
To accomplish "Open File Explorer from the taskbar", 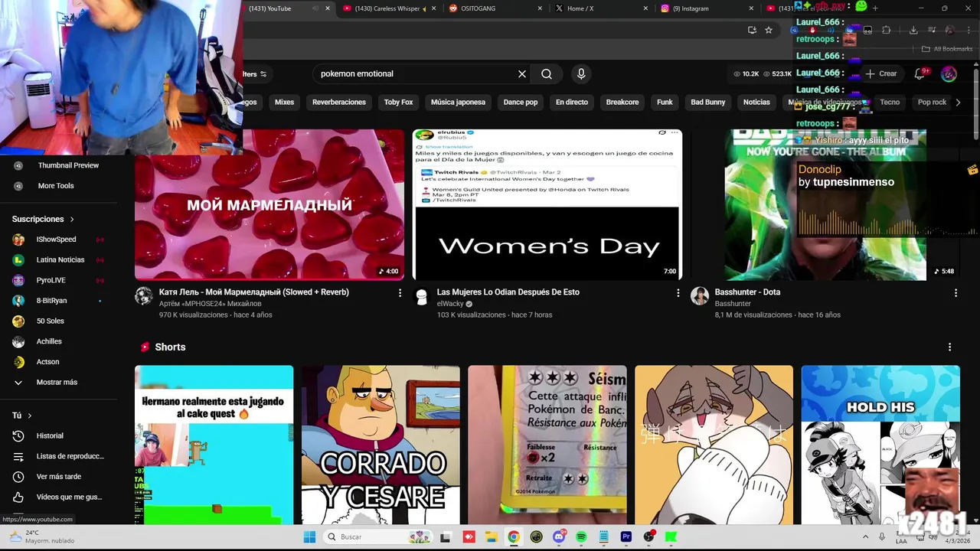I will point(491,537).
